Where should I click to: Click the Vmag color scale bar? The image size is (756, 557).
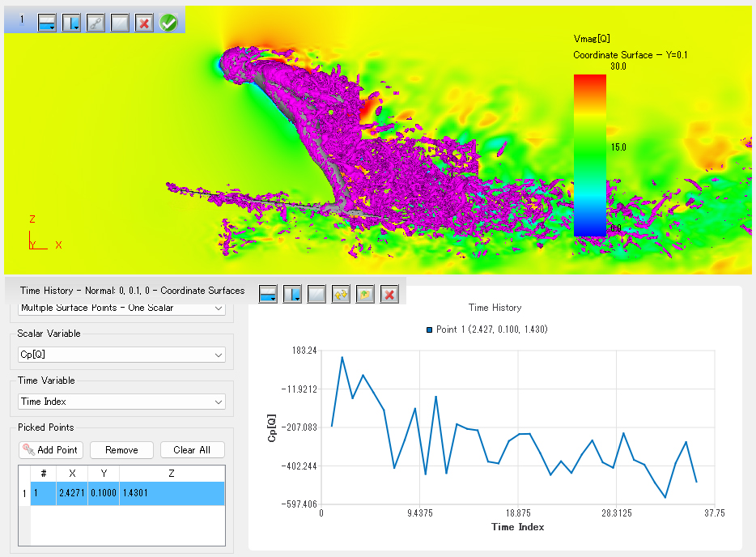tap(589, 155)
